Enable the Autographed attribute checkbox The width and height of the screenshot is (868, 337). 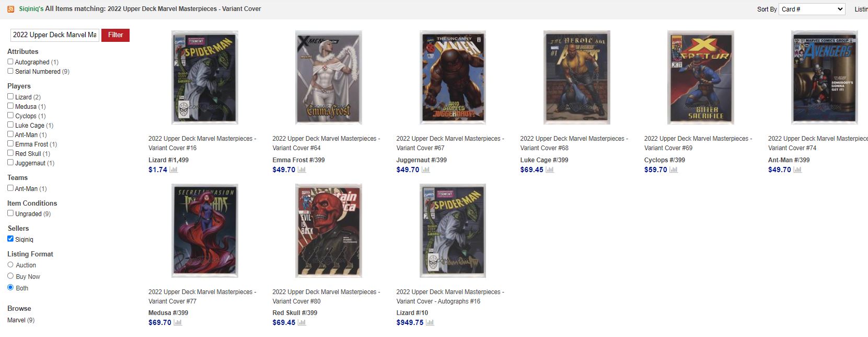tap(10, 62)
